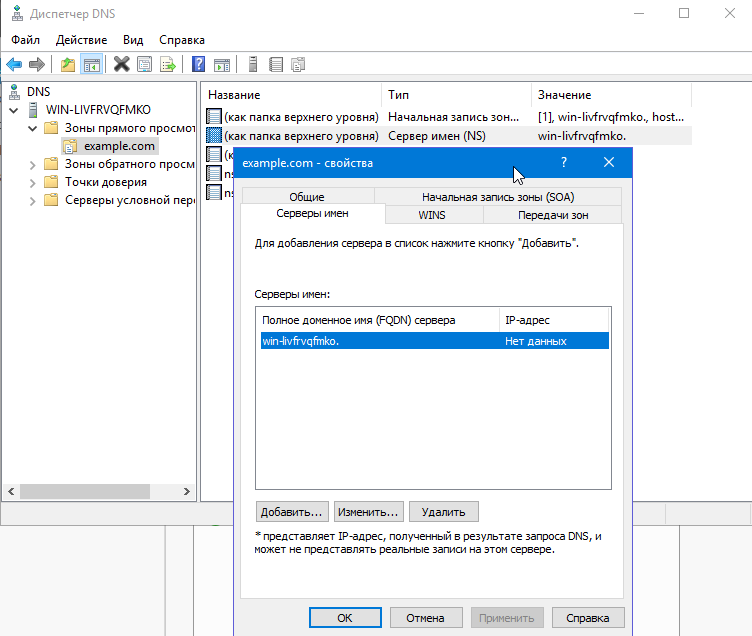Select the Точки доверия tree item

[x=106, y=182]
